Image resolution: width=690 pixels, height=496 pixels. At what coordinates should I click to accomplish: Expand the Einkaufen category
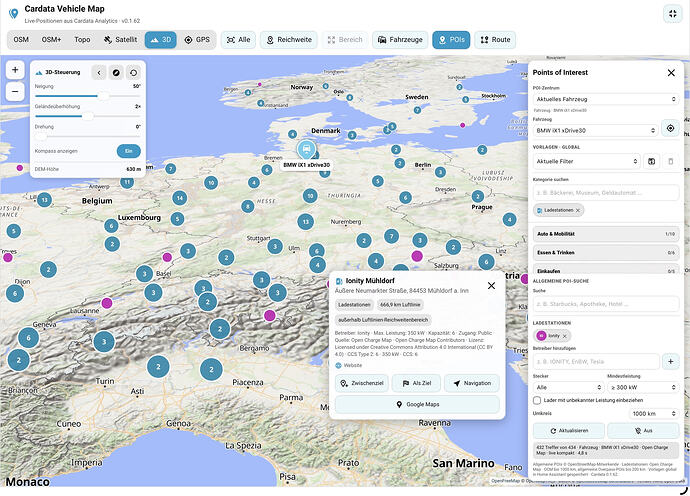click(x=606, y=270)
